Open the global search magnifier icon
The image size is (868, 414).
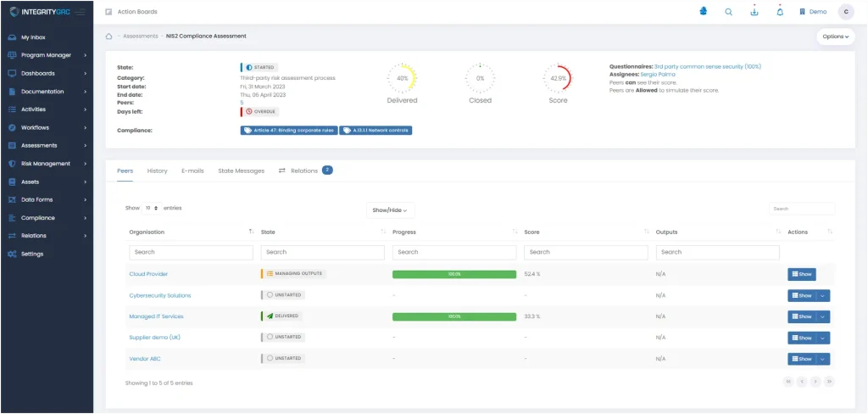tap(728, 12)
